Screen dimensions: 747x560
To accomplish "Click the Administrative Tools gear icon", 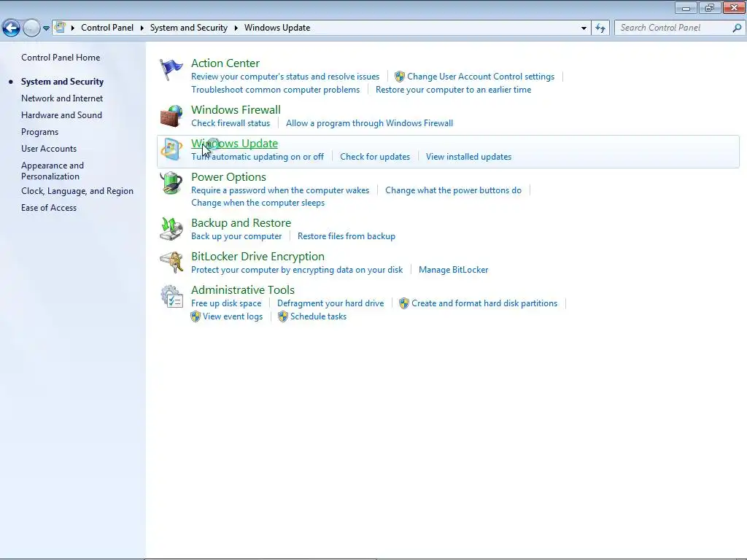I will [x=171, y=296].
